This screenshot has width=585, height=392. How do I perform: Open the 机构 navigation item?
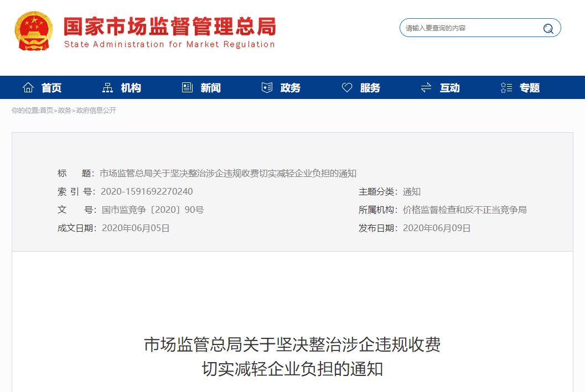pyautogui.click(x=131, y=88)
